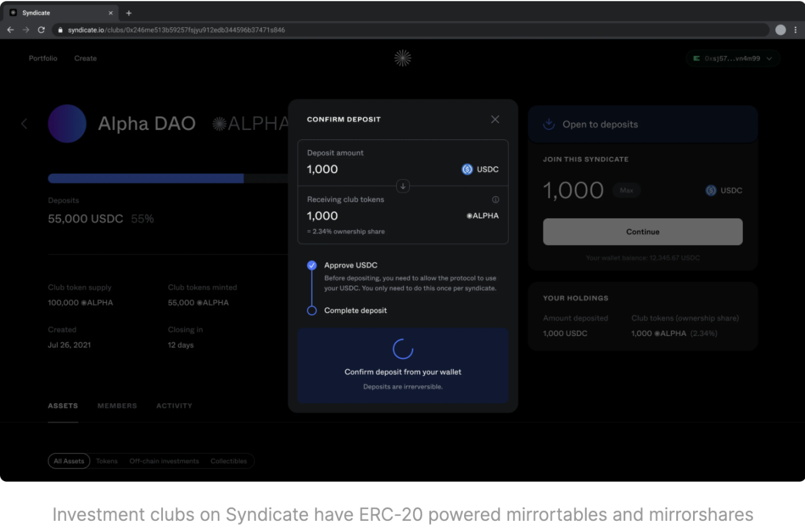805x532 pixels.
Task: Select the Complete deposit step circle
Action: point(312,310)
